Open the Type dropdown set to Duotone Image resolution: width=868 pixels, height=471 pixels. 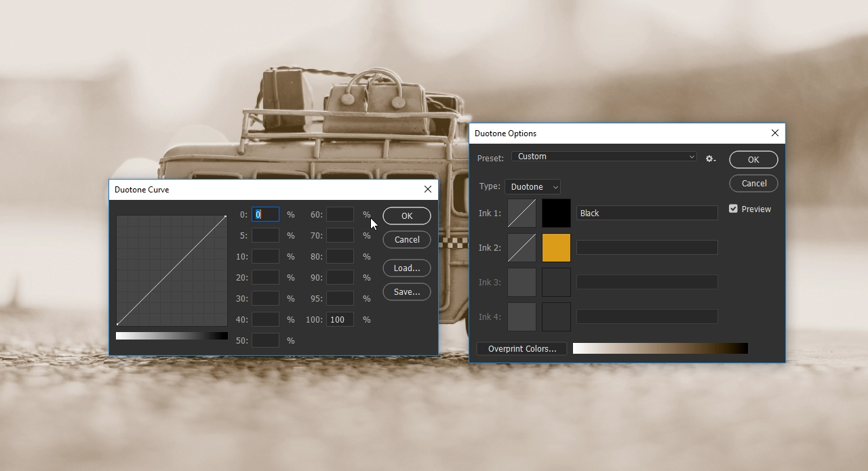click(532, 187)
